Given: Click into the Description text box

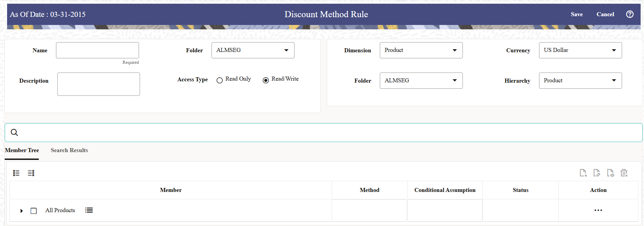Looking at the screenshot, I should pos(99,84).
